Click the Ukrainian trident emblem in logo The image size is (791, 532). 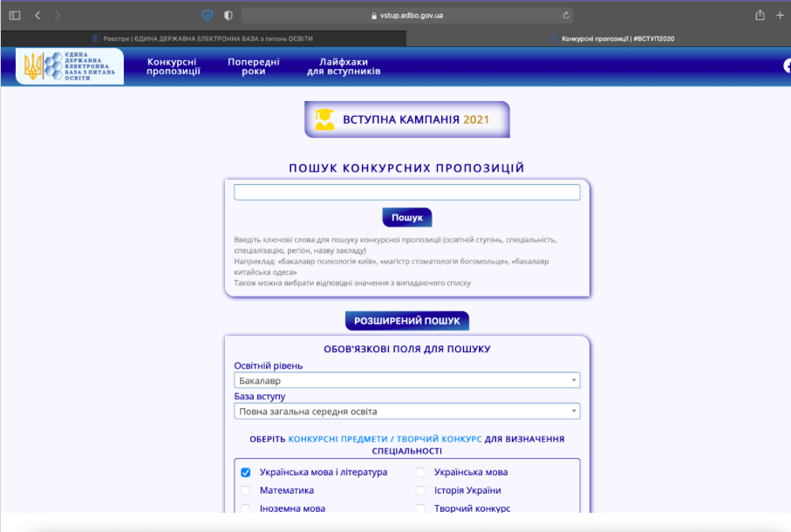pos(34,68)
